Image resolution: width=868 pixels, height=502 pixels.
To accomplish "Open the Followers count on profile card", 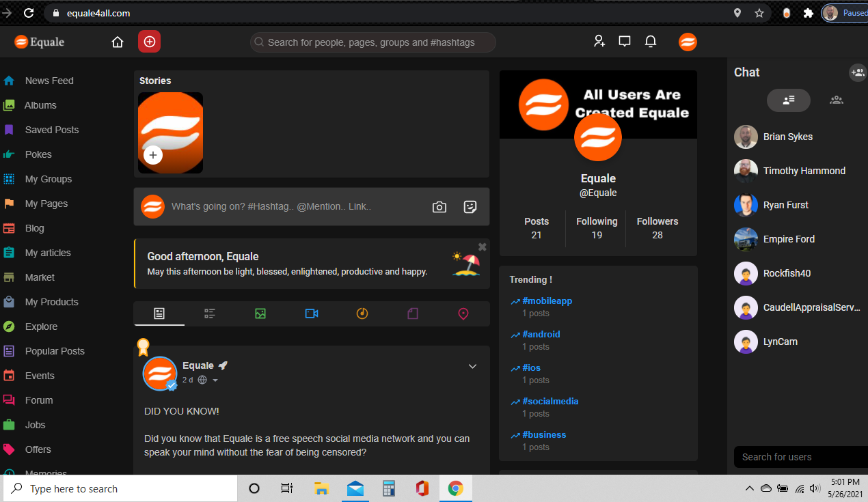I will point(657,228).
